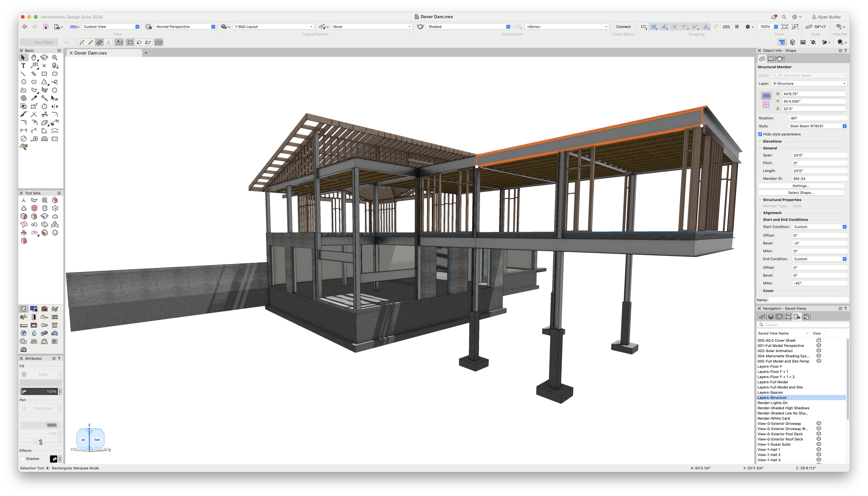Click the Settings... button
The image size is (868, 496).
coord(801,186)
